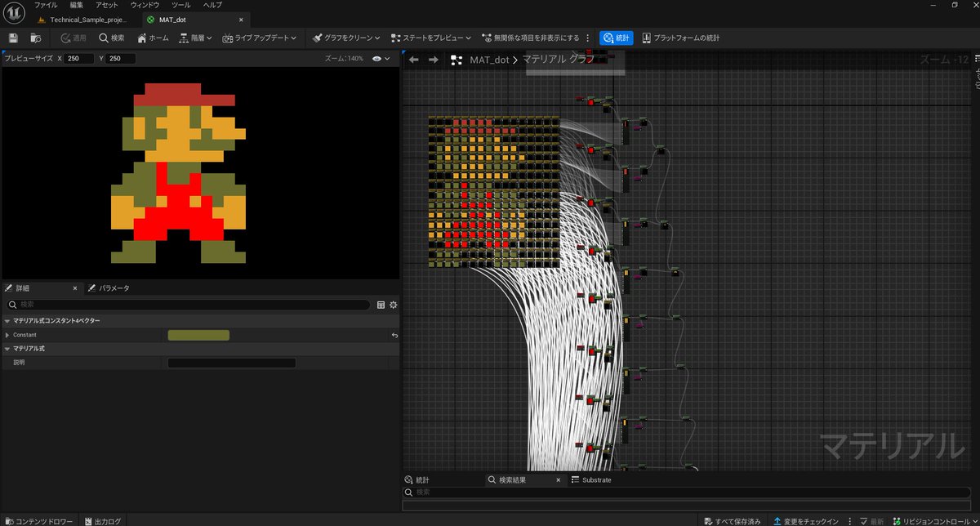Click the graph forward navigation arrow

pos(434,60)
